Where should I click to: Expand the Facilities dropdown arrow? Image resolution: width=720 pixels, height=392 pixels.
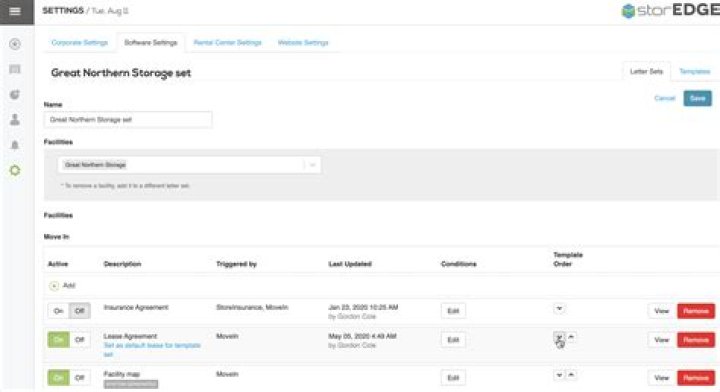pos(312,165)
